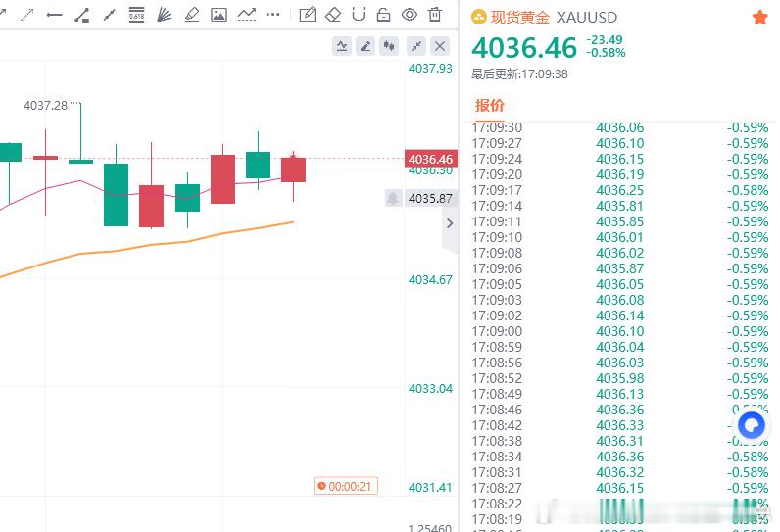Toggle the drawing pencil toolbar button
This screenshot has width=780, height=532.
pyautogui.click(x=366, y=46)
